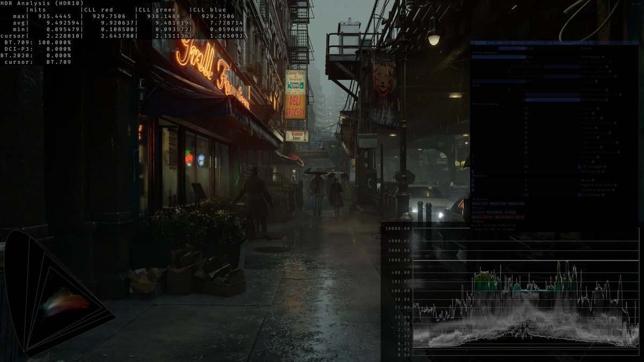
Task: Open help icon beside Vanilla Film Grain
Action: click(x=615, y=185)
